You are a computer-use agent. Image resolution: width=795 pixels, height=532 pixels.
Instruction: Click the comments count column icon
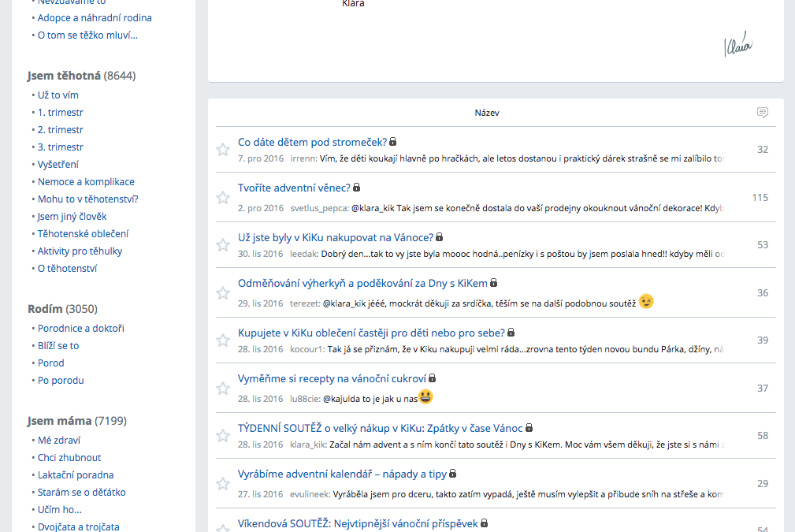click(763, 113)
